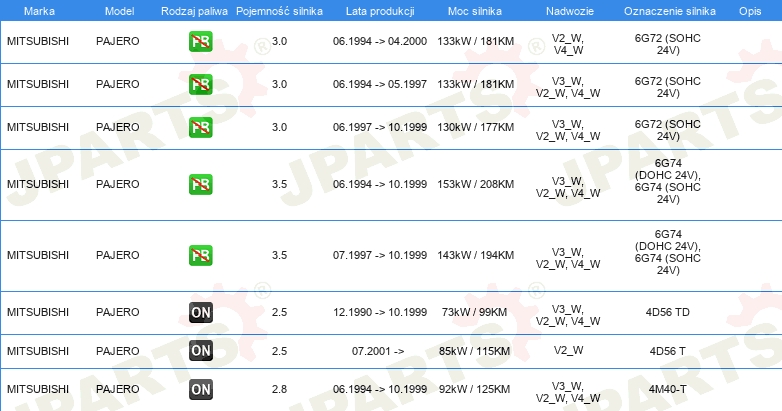Click PAJERO in the 06.1994 -> 04.2000 row
Screen dimensions: 782x411
tap(118, 41)
